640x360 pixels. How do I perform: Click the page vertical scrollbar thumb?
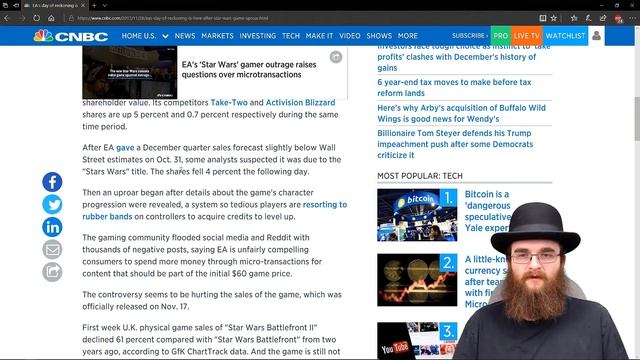[x=637, y=119]
